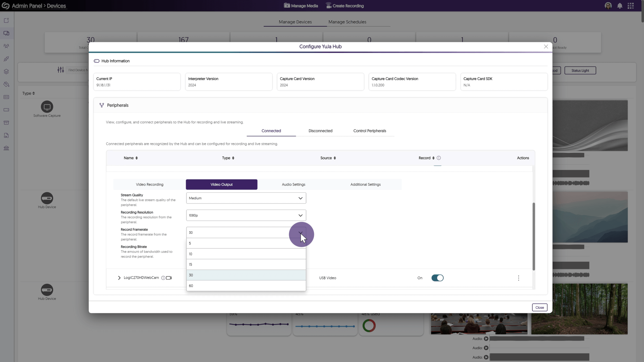Click the peripherals list vertical scrollbar
Screen dimensions: 644x362
point(534,236)
